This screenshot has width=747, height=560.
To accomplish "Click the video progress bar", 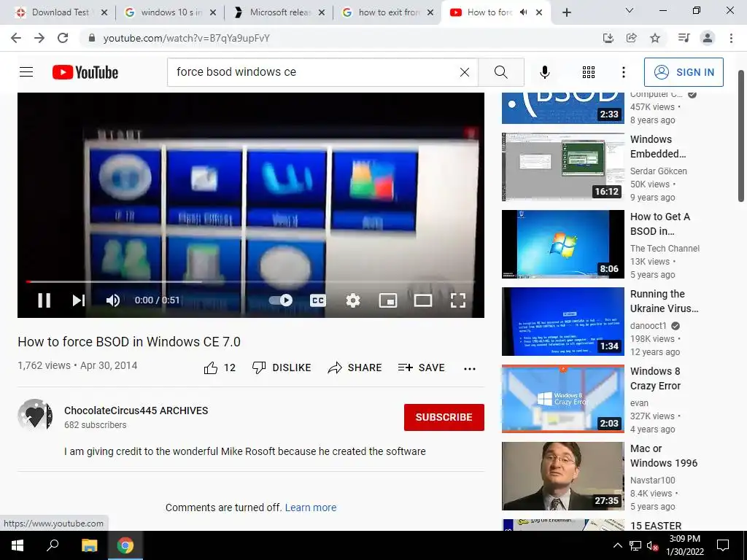I will pyautogui.click(x=251, y=282).
